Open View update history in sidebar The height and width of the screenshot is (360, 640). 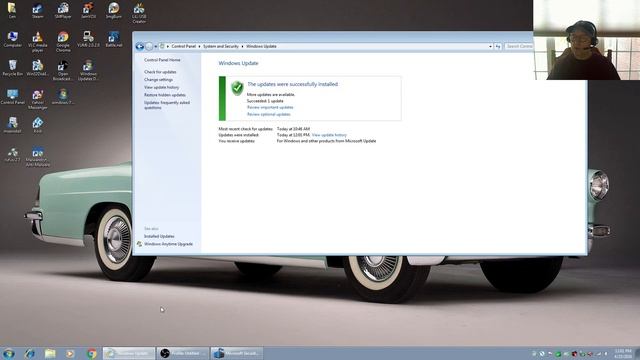click(x=161, y=87)
